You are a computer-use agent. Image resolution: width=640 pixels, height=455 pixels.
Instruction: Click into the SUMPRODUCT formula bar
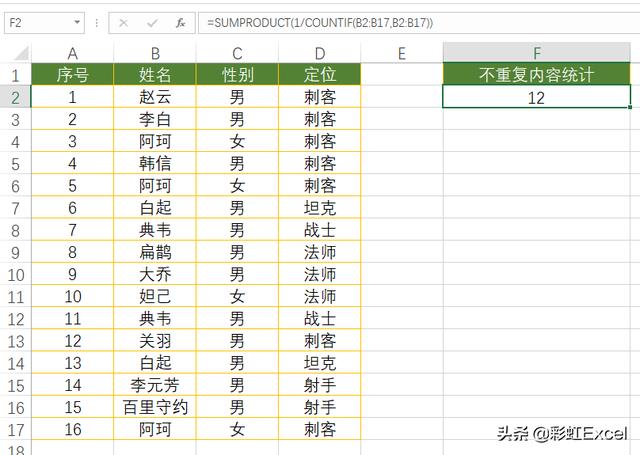click(419, 22)
